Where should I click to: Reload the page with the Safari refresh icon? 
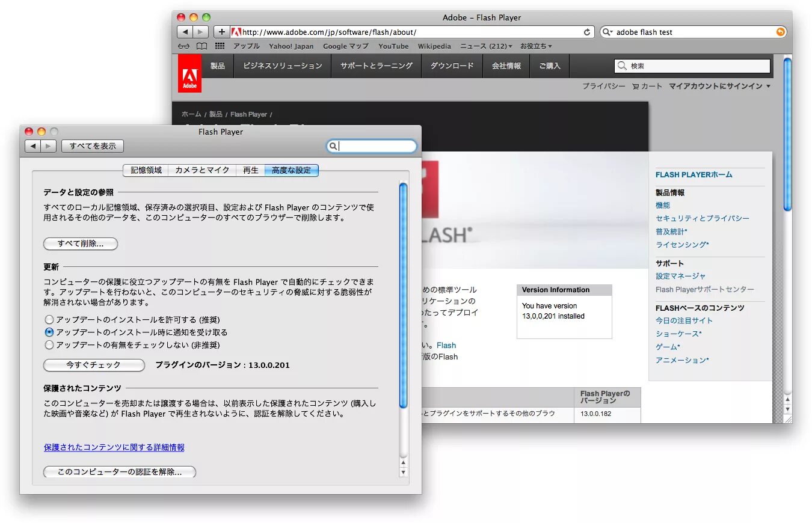click(587, 32)
